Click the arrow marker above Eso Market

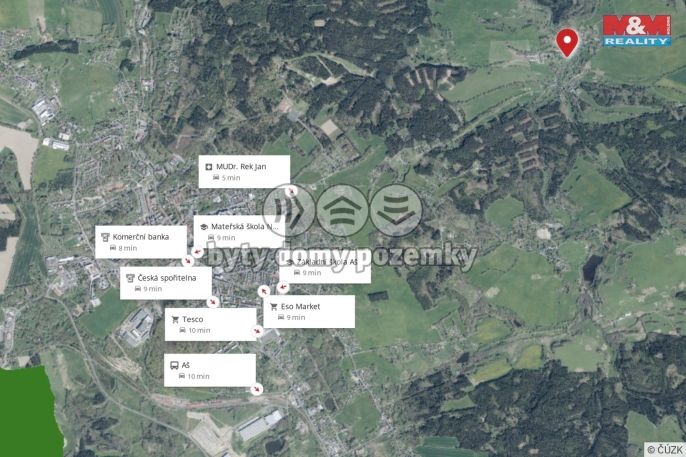tap(263, 291)
